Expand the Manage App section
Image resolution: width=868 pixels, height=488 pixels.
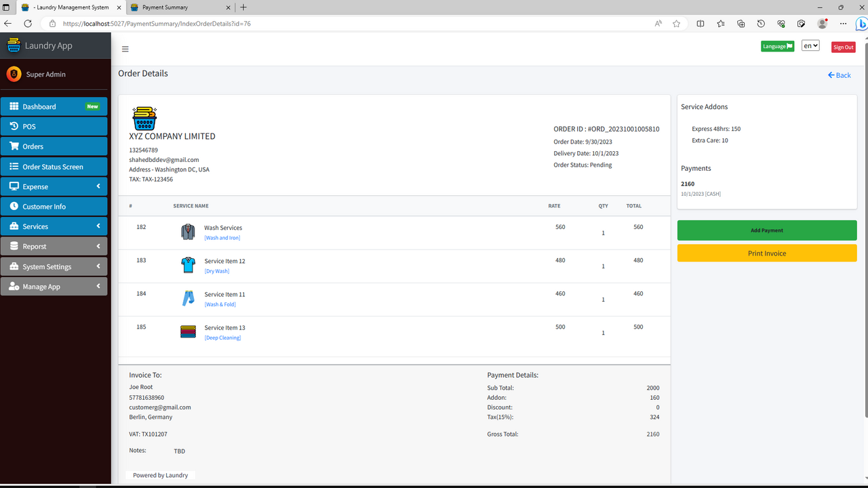tap(54, 286)
